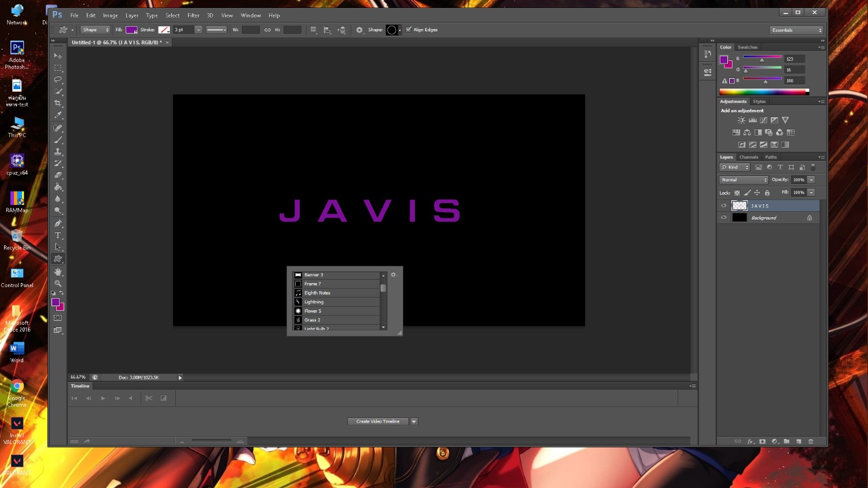The height and width of the screenshot is (488, 868).
Task: Hide the J A V I S layer
Action: point(723,206)
